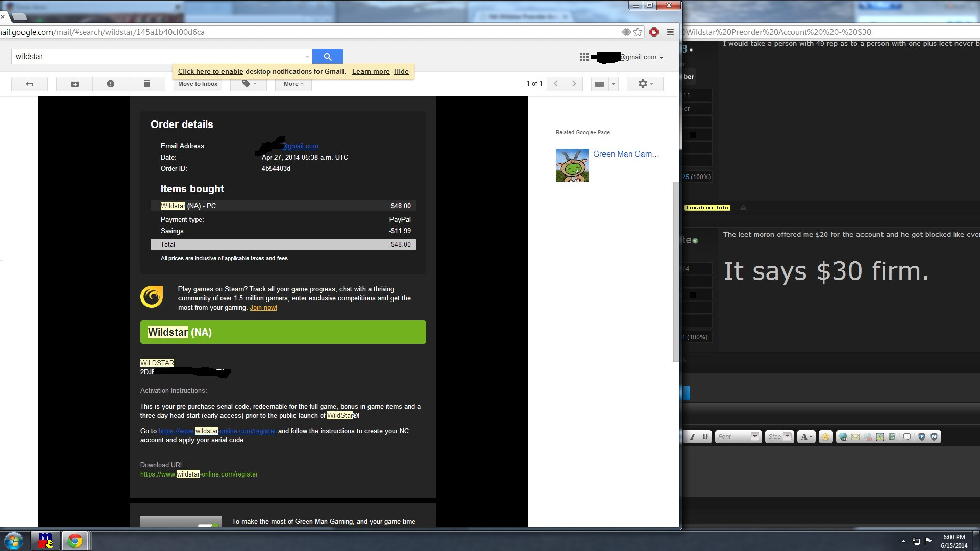Viewport: 980px width, 551px height.
Task: Click the M shield icon in forum editor
Action: tap(934, 437)
